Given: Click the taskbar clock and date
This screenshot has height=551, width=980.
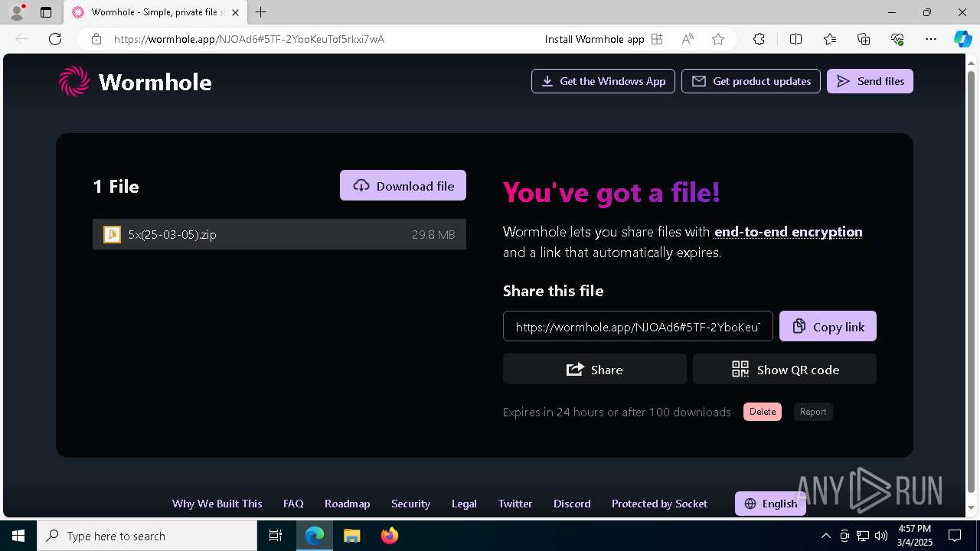Looking at the screenshot, I should point(914,536).
